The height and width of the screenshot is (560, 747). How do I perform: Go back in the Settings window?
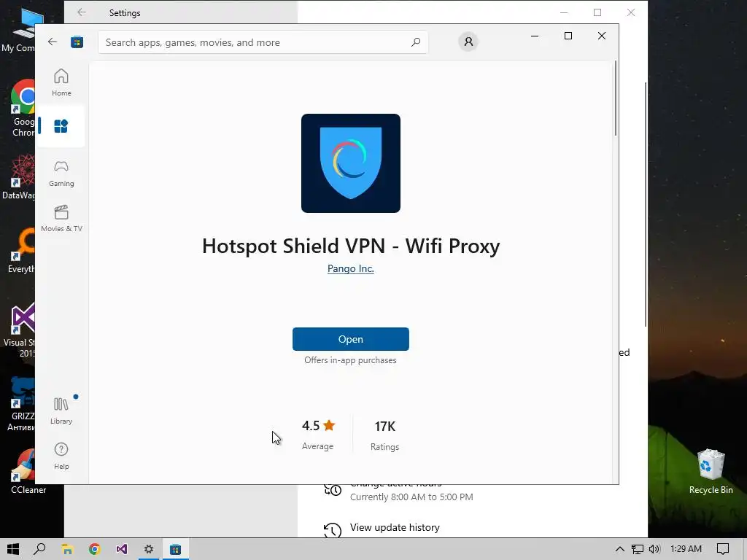click(x=82, y=12)
